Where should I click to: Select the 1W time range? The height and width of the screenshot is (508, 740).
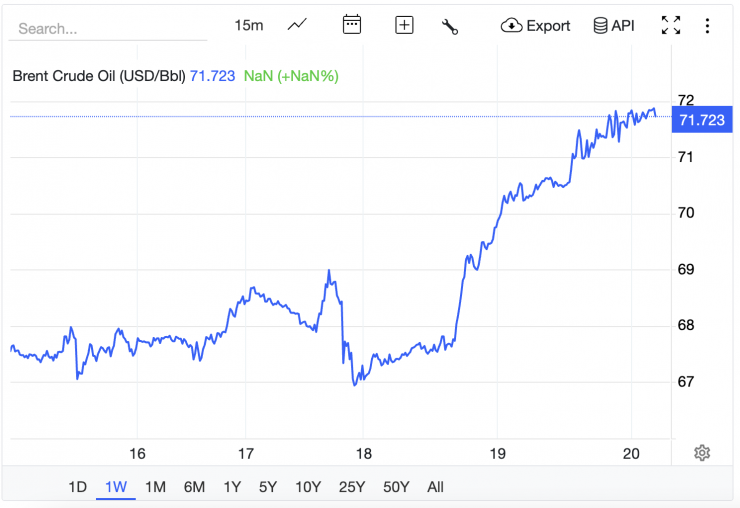tap(116, 487)
